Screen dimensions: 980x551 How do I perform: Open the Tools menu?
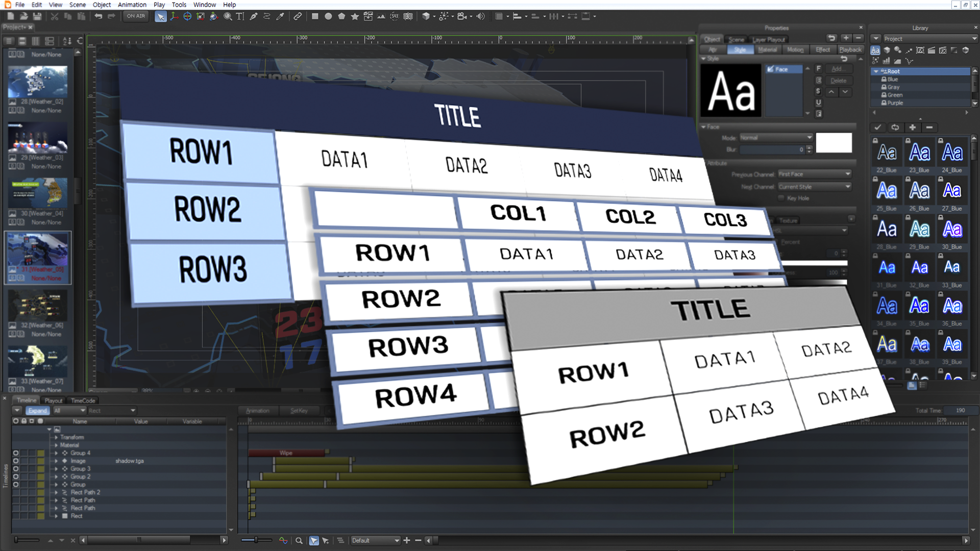[x=179, y=5]
